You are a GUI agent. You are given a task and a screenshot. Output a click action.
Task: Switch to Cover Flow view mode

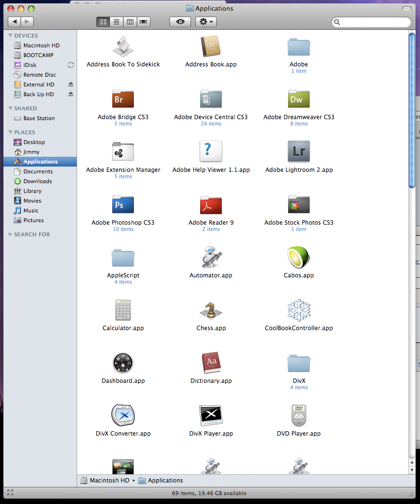pyautogui.click(x=144, y=22)
